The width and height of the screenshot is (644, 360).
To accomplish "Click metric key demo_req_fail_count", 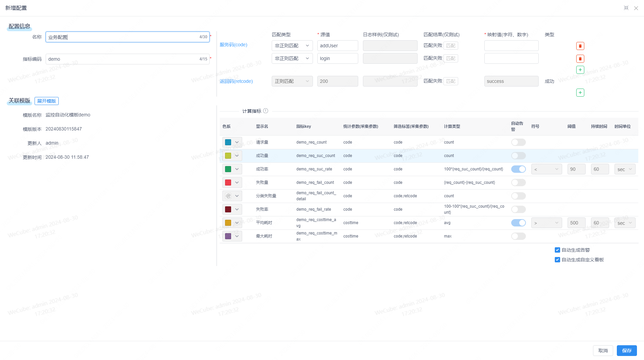I will coord(315,183).
